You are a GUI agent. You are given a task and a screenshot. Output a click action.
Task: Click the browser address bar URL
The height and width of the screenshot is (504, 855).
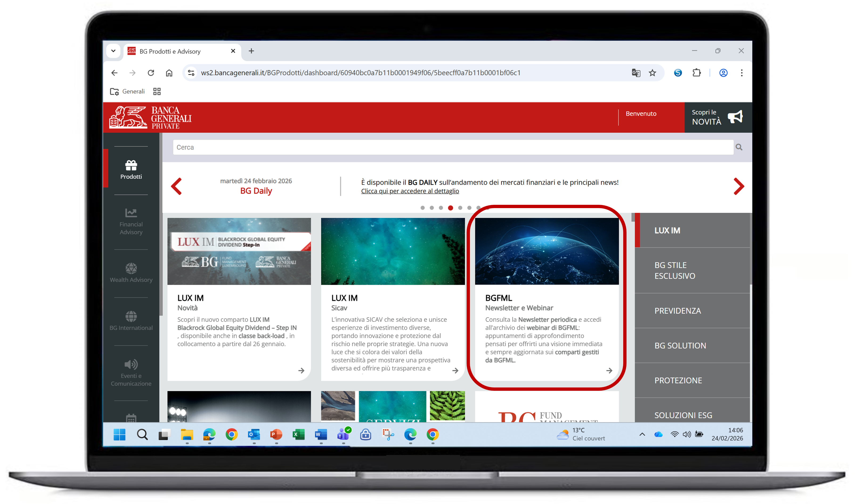(361, 73)
